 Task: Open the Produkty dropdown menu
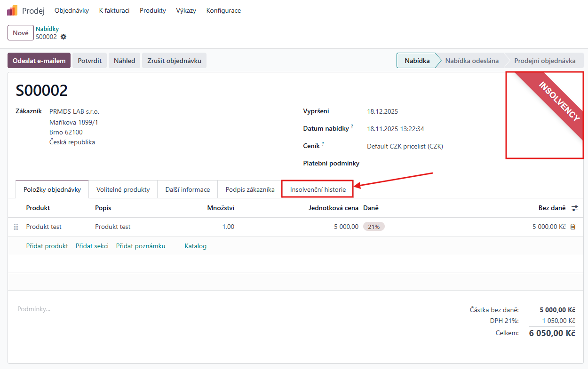pyautogui.click(x=153, y=10)
